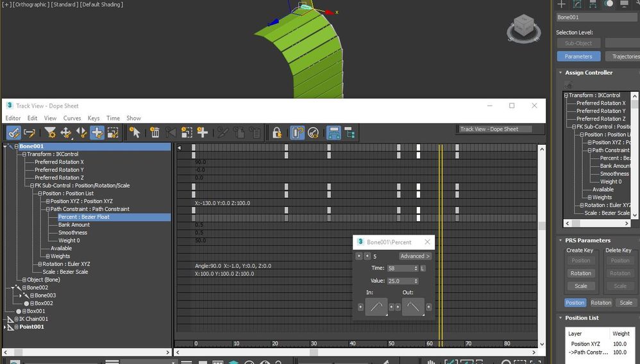Toggle the Lock Selection padlock icon
The height and width of the screenshot is (364, 640).
(277, 133)
